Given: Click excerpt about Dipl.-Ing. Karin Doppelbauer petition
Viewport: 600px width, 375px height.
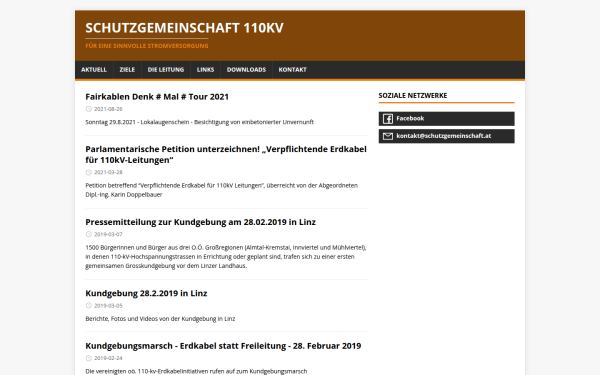Looking at the screenshot, I should point(222,190).
